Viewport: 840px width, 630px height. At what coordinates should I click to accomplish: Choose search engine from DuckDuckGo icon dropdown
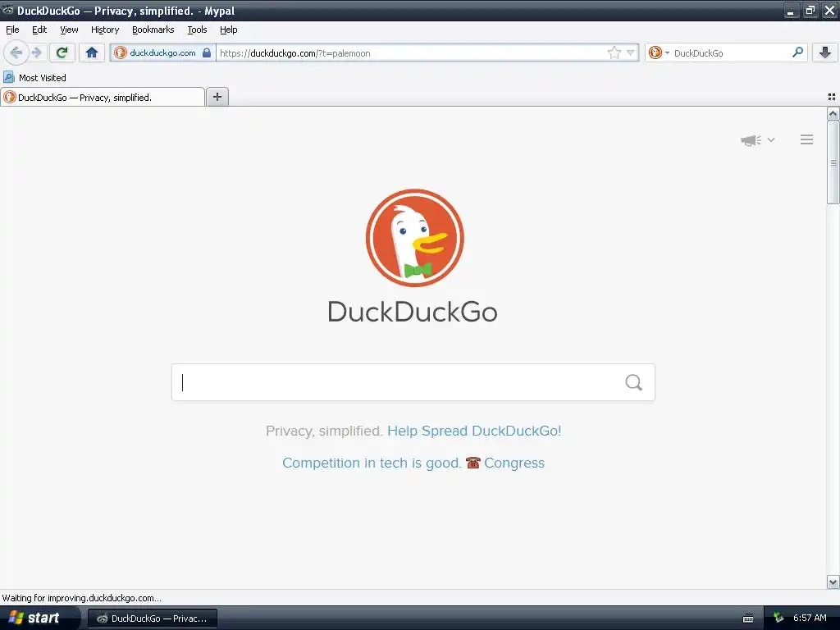[x=659, y=52]
